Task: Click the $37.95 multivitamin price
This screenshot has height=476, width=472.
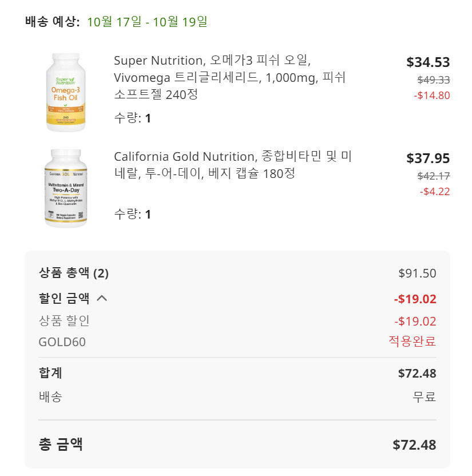Action: coord(428,158)
